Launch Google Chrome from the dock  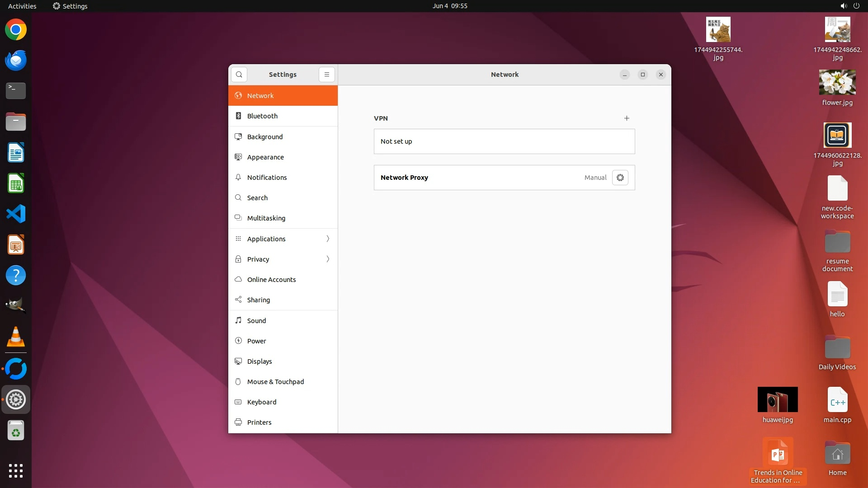[x=16, y=30]
